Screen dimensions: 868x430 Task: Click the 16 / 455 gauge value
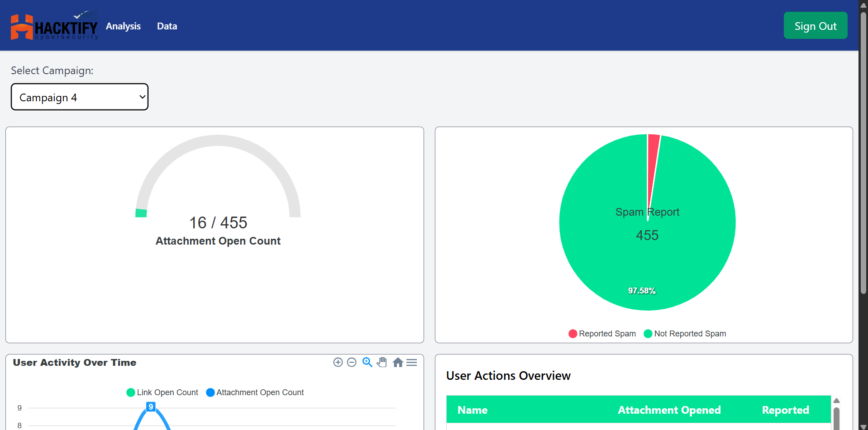tap(218, 223)
